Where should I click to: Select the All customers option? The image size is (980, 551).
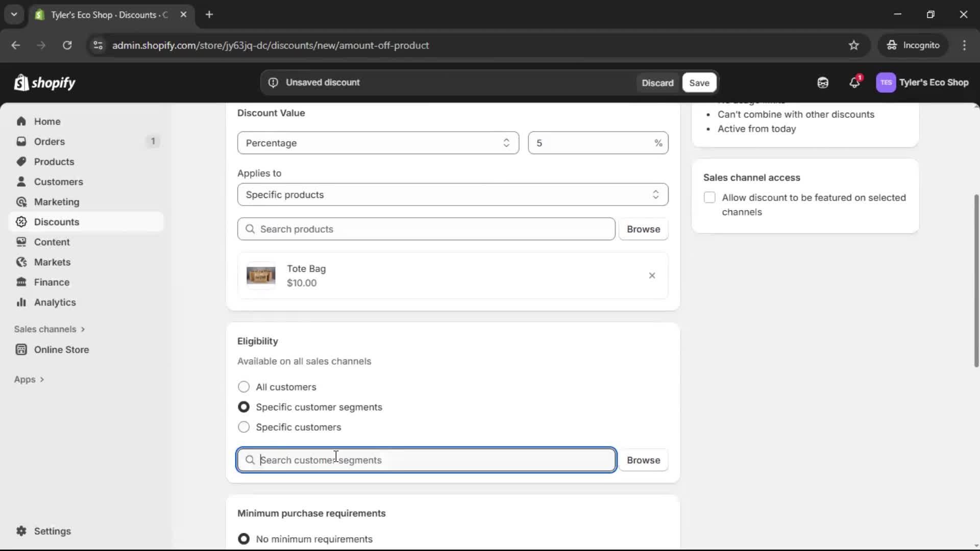(x=243, y=387)
